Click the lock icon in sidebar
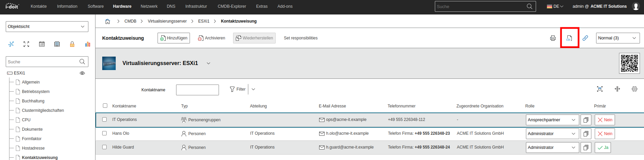 pos(72,44)
